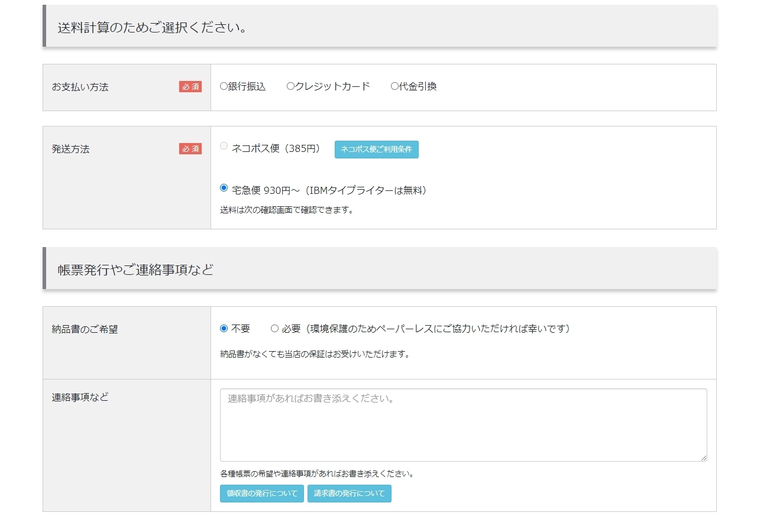Choose クレジットカード as payment method
This screenshot has width=757, height=532.
point(290,86)
